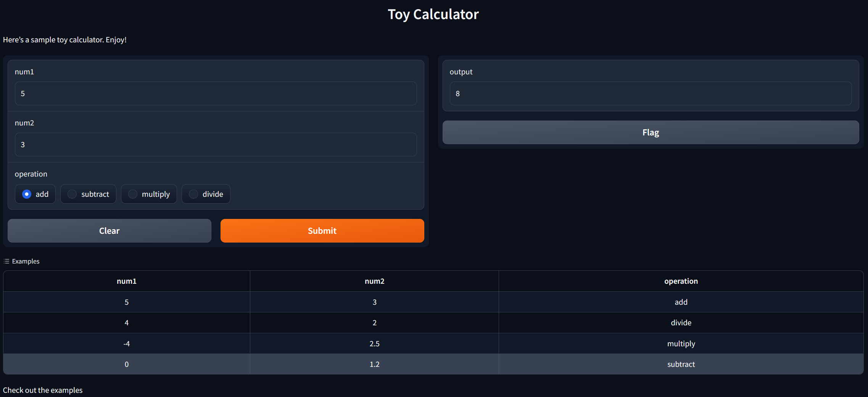Click the num1 cell showing 4

click(x=127, y=323)
